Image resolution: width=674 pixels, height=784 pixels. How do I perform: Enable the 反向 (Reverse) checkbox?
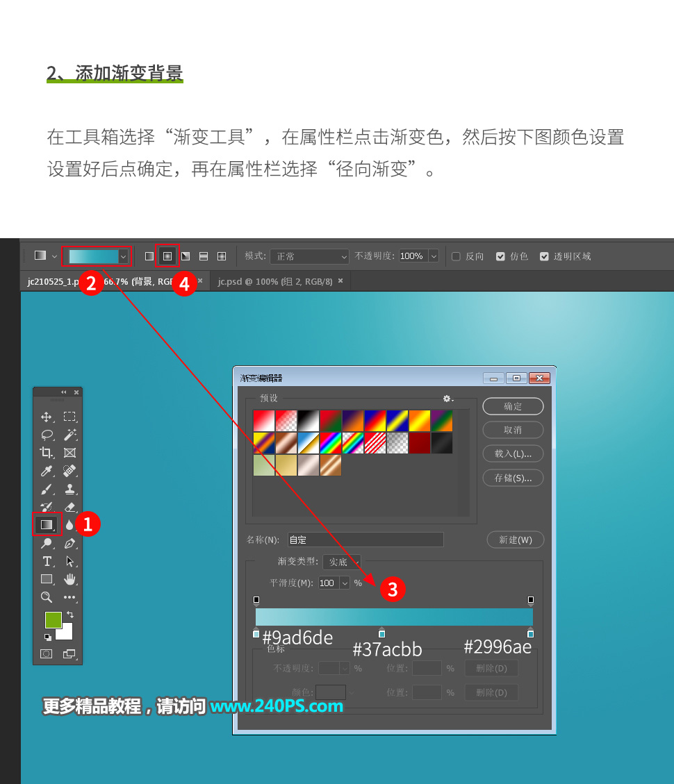tap(456, 256)
